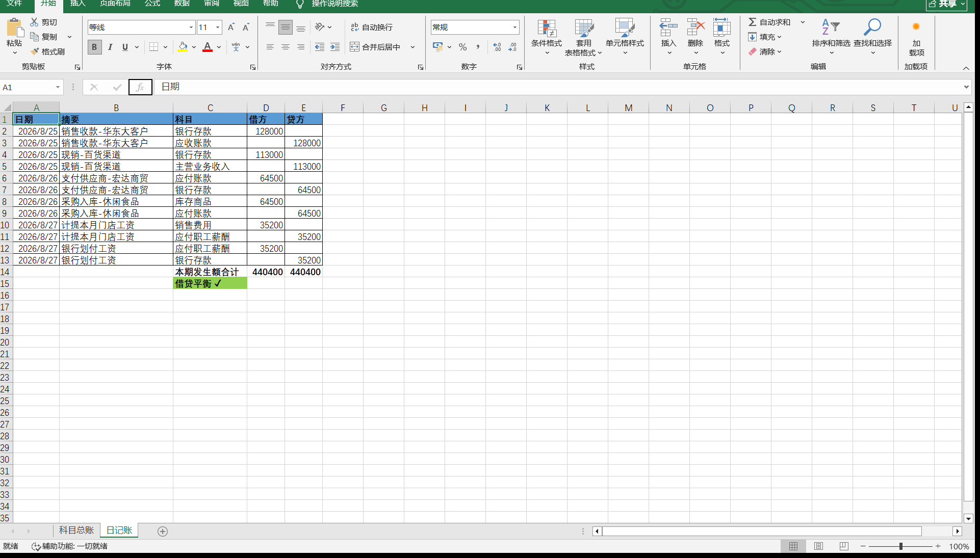Click the Underline button
Image resolution: width=980 pixels, height=558 pixels.
point(125,47)
